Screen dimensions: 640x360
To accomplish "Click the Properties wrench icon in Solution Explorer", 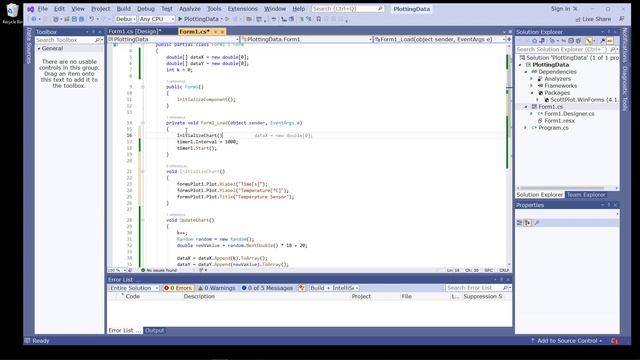I will (x=602, y=40).
